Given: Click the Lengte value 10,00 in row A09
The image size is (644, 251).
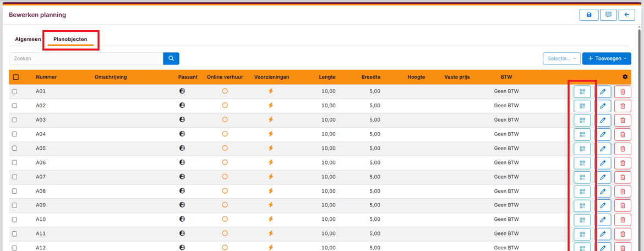Looking at the screenshot, I should click(x=329, y=205).
